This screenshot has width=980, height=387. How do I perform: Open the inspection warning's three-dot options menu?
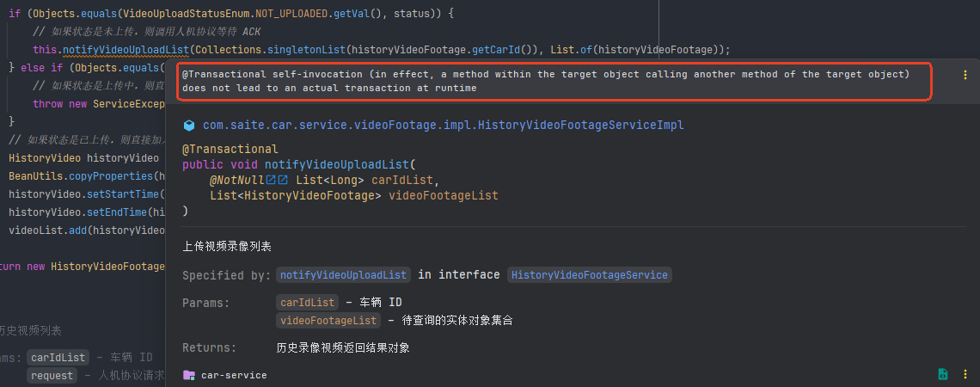[x=965, y=75]
